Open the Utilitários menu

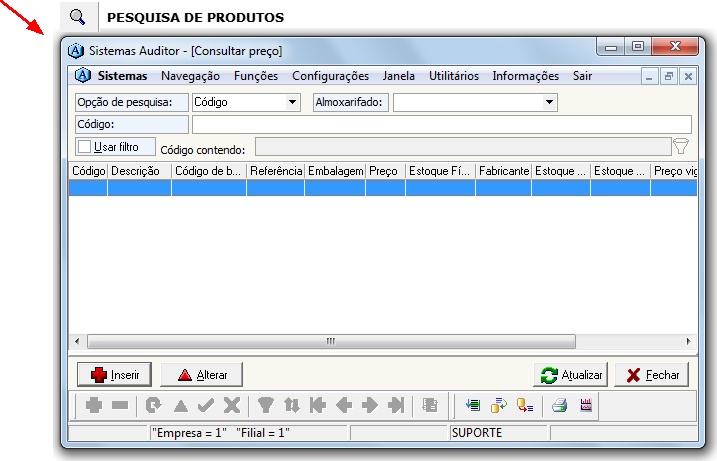click(x=454, y=76)
